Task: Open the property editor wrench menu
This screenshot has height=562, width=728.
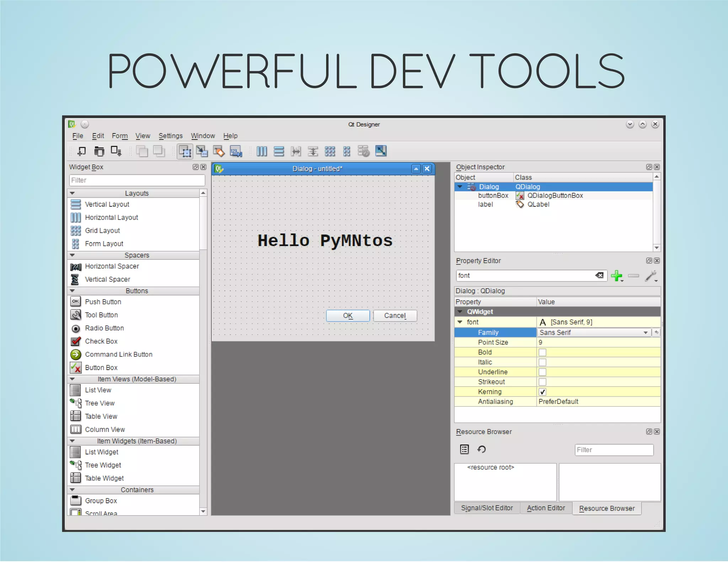Action: pos(651,276)
